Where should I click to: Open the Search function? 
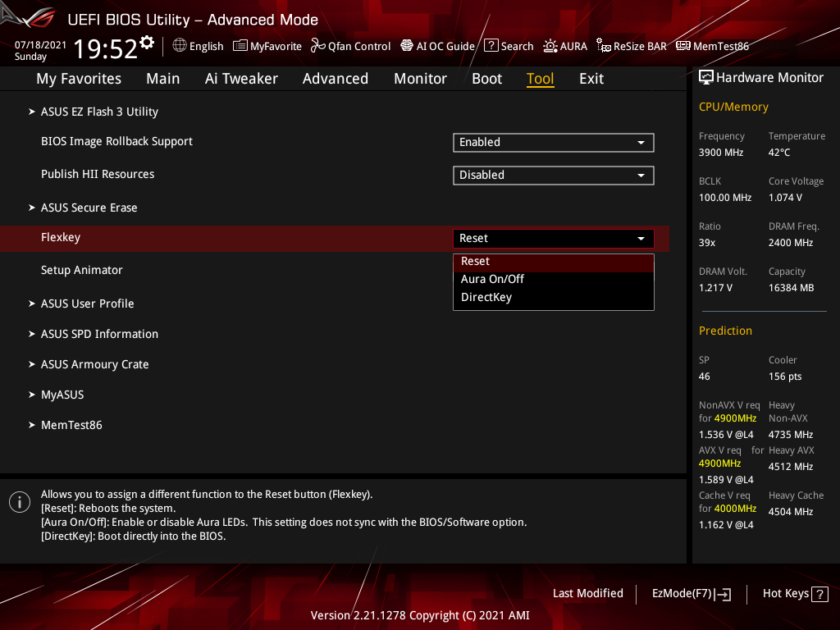508,46
